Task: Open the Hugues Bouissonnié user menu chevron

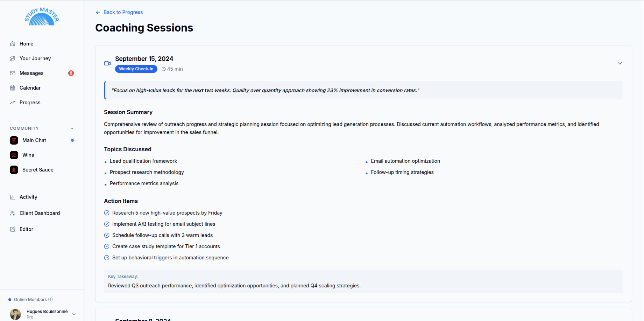Action: (x=74, y=314)
